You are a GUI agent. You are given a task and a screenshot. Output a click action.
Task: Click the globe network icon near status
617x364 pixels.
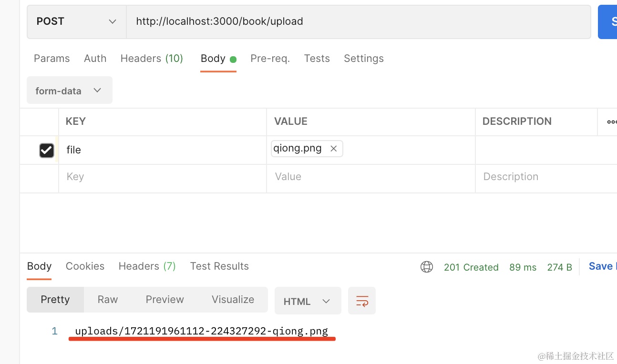click(427, 267)
